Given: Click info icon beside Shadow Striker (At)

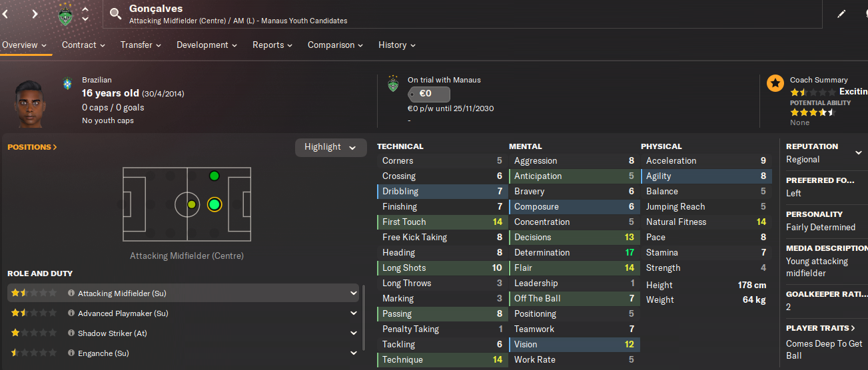Looking at the screenshot, I should [x=71, y=333].
